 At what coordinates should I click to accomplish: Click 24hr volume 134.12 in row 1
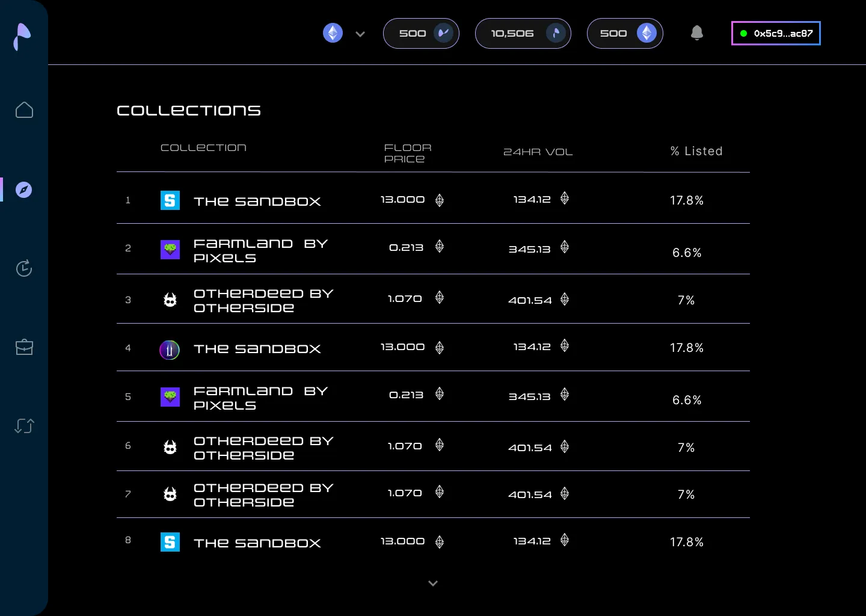pos(532,200)
